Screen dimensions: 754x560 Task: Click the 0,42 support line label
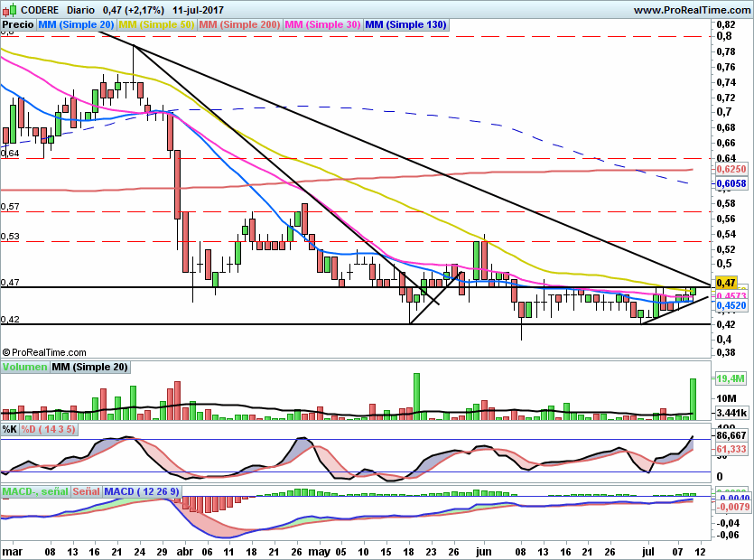[10, 320]
